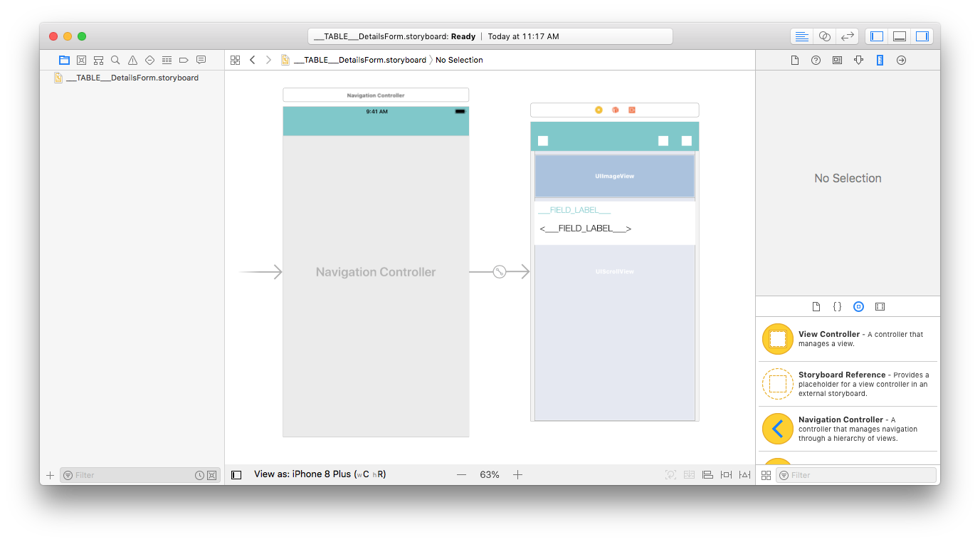
Task: Toggle the document outline button
Action: (237, 474)
